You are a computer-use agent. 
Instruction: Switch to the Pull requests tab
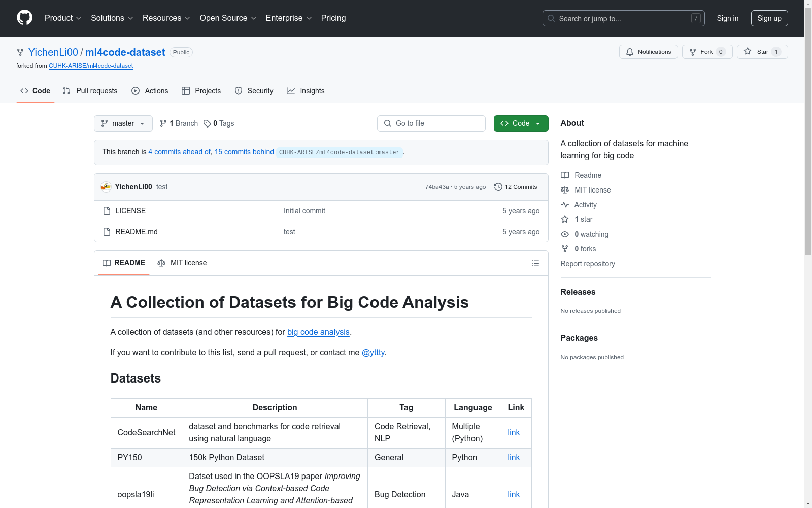coord(90,91)
